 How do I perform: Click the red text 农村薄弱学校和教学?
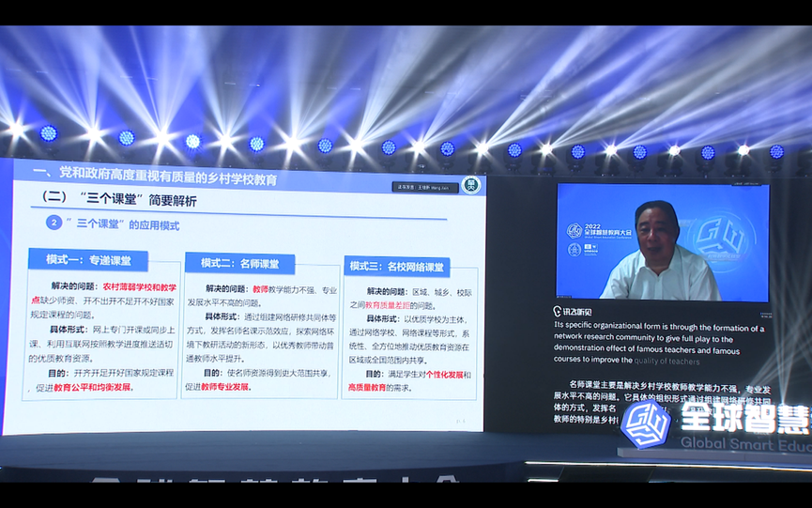click(139, 286)
